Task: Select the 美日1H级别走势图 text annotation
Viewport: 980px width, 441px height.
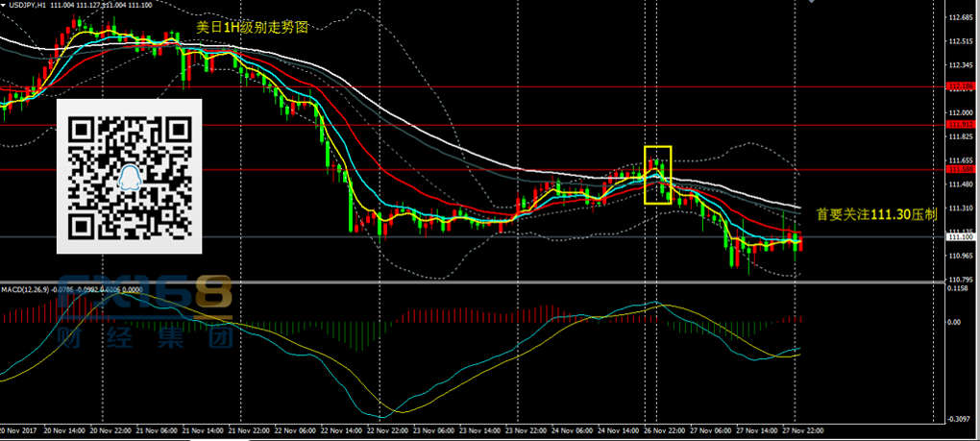Action: tap(252, 29)
